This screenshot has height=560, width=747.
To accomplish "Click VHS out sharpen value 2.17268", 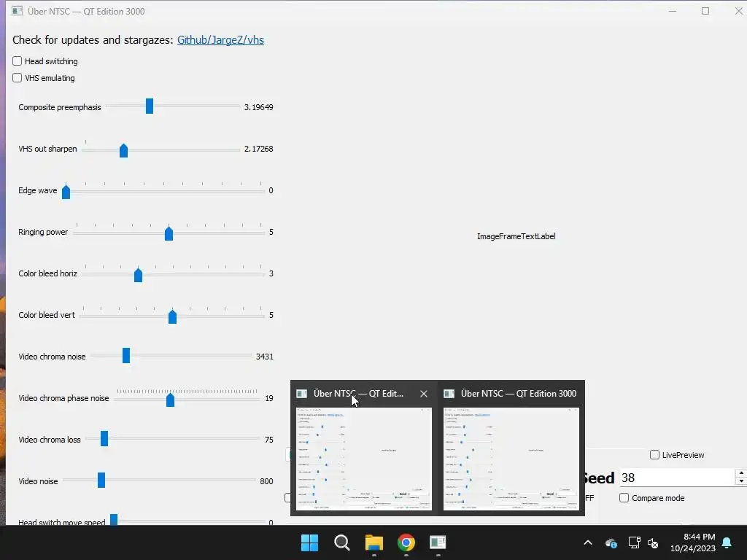I will (x=259, y=149).
